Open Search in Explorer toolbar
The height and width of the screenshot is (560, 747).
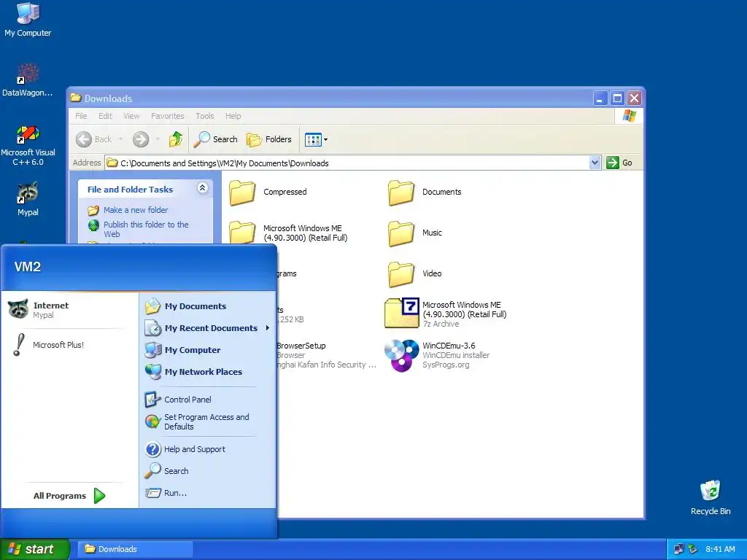click(x=216, y=139)
